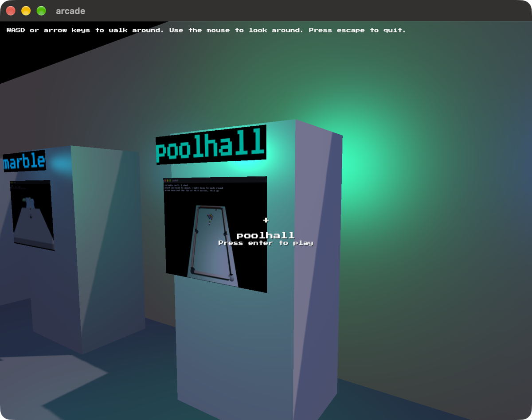Image resolution: width=532 pixels, height=420 pixels.
Task: Close the arcade window with the red button
Action: coord(11,11)
